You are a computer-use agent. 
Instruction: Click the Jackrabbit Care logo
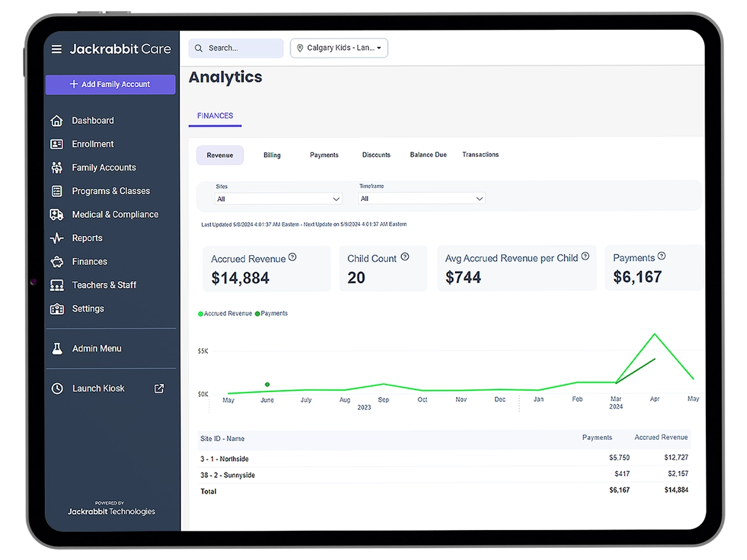tap(120, 49)
